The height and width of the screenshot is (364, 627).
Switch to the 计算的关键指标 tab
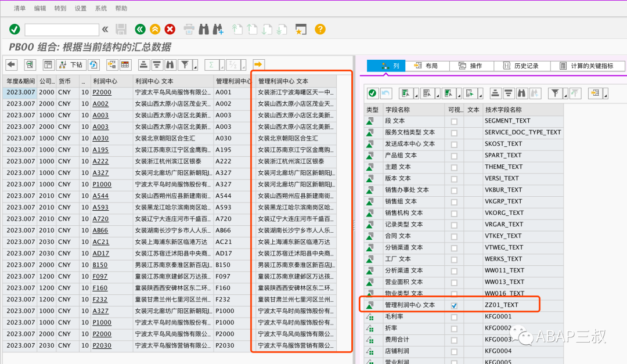(x=587, y=66)
